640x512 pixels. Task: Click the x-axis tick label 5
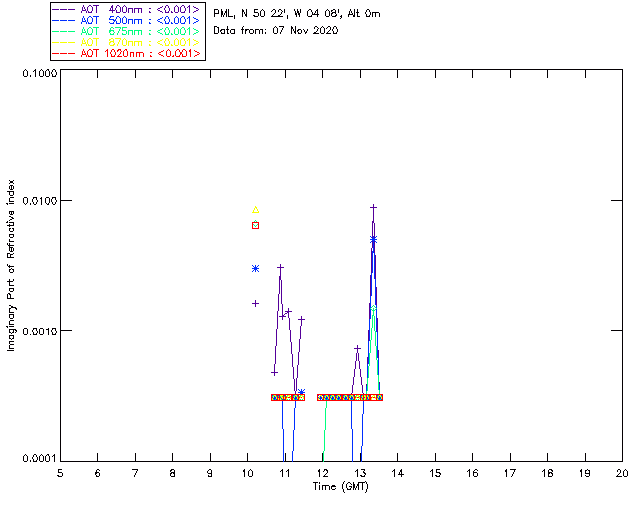pyautogui.click(x=60, y=473)
